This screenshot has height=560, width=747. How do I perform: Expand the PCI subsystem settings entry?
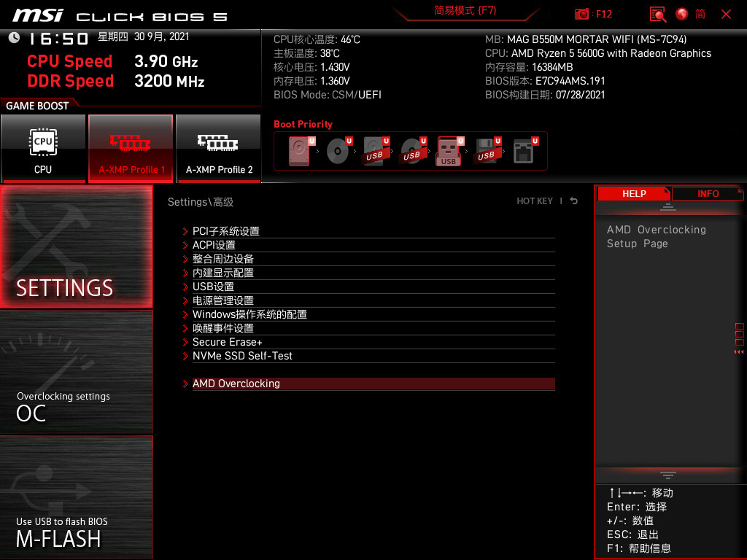pyautogui.click(x=228, y=231)
